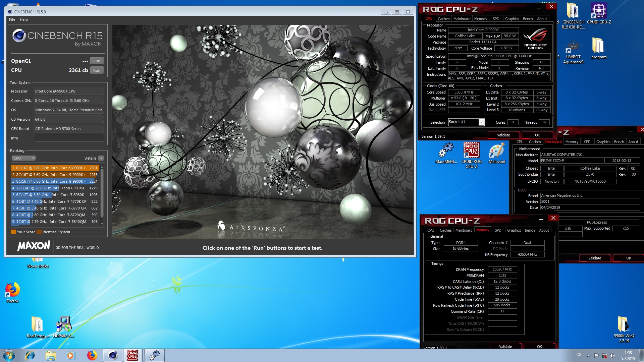644x362 pixels.
Task: Click the orange Your Score swatch
Action: click(x=14, y=232)
